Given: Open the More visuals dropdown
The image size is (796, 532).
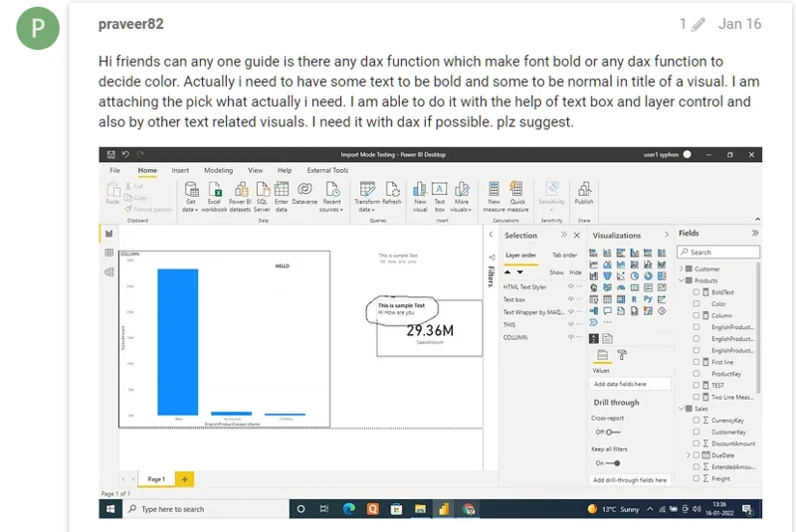Looking at the screenshot, I should tap(461, 196).
